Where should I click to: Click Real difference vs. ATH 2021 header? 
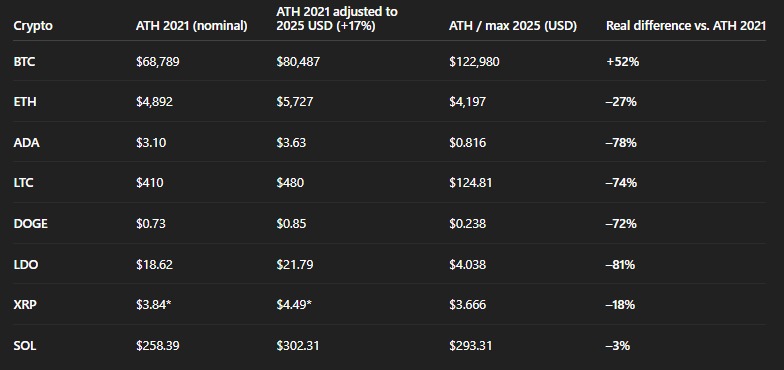point(686,26)
